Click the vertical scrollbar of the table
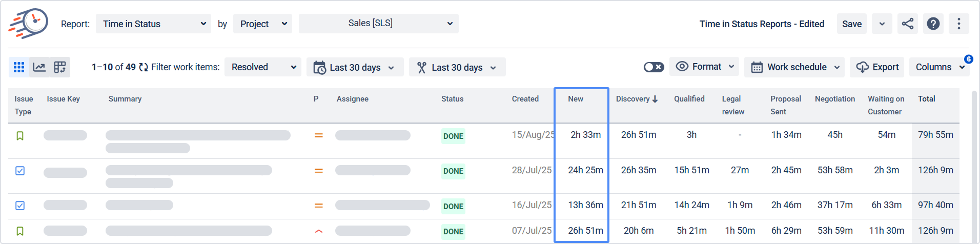The image size is (980, 244). pyautogui.click(x=974, y=167)
